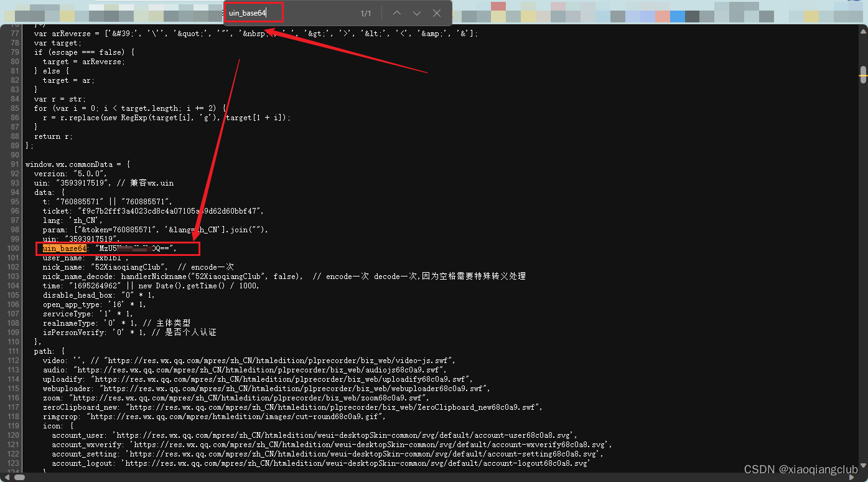Click 'window.wx.commonData = {' line

coord(78,164)
